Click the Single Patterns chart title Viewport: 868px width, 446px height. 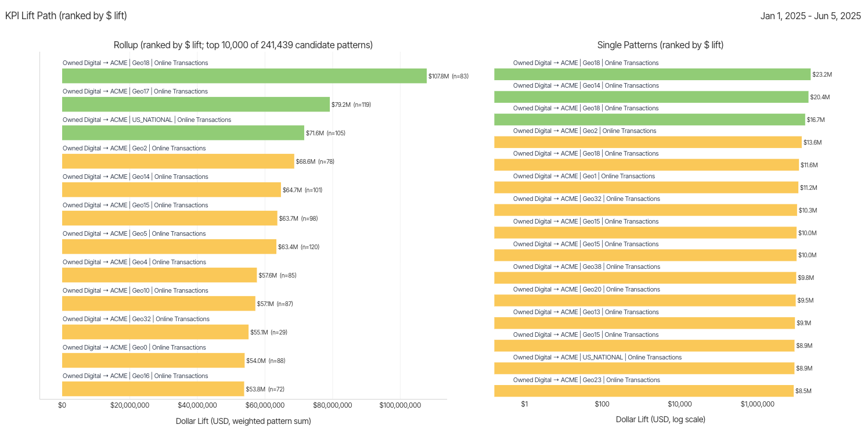(x=660, y=45)
